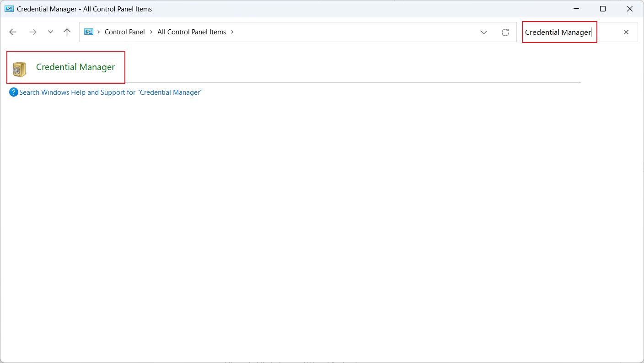
Task: Expand the recent locations chevron
Action: [50, 32]
